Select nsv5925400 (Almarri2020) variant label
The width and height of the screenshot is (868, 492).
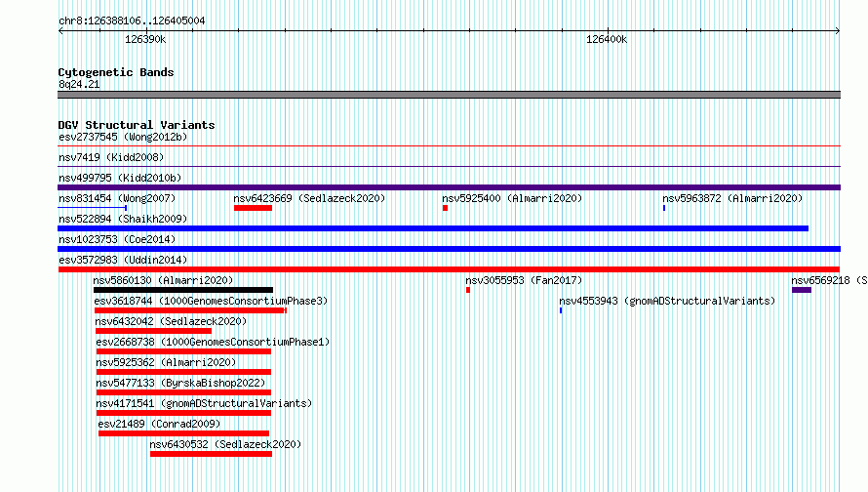[x=512, y=198]
